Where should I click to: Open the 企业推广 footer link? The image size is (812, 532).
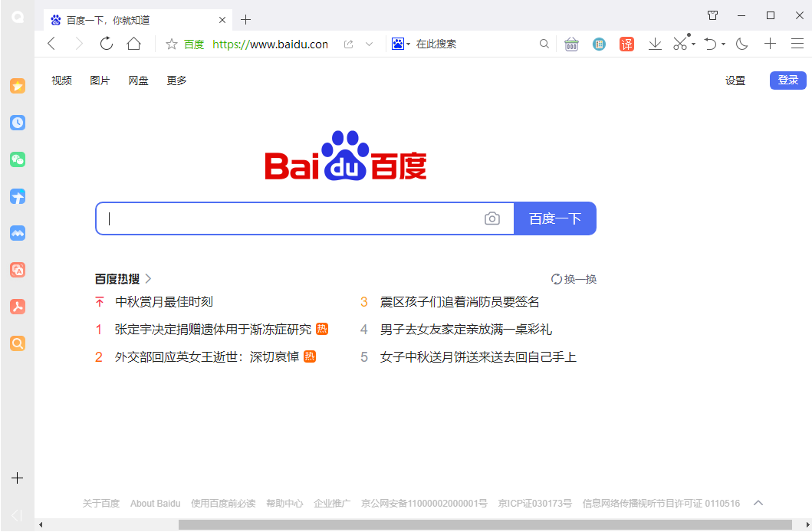pyautogui.click(x=332, y=503)
